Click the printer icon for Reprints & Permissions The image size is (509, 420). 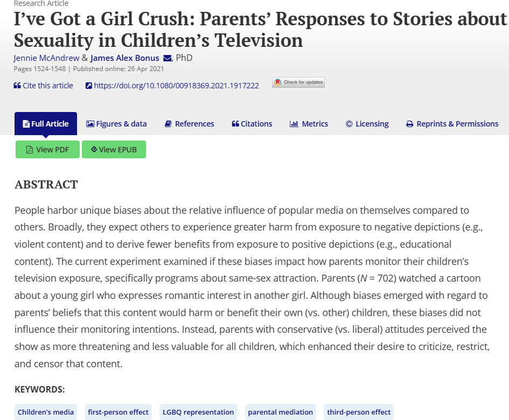click(x=410, y=124)
